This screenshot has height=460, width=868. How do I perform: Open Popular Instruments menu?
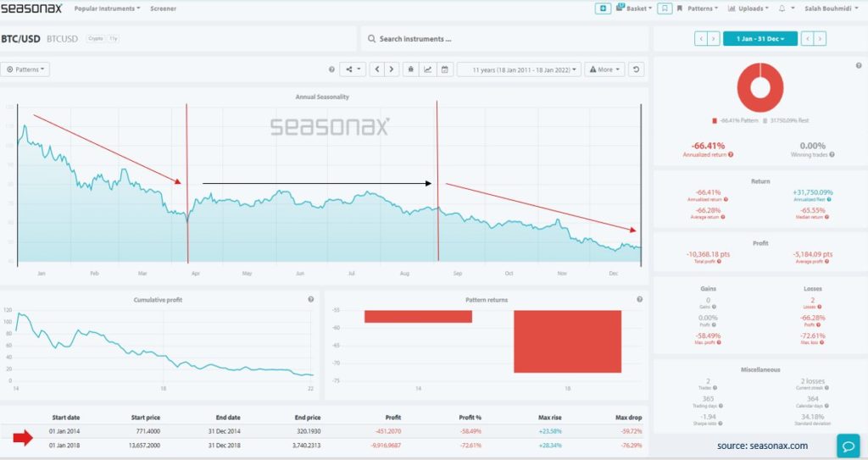coord(107,8)
